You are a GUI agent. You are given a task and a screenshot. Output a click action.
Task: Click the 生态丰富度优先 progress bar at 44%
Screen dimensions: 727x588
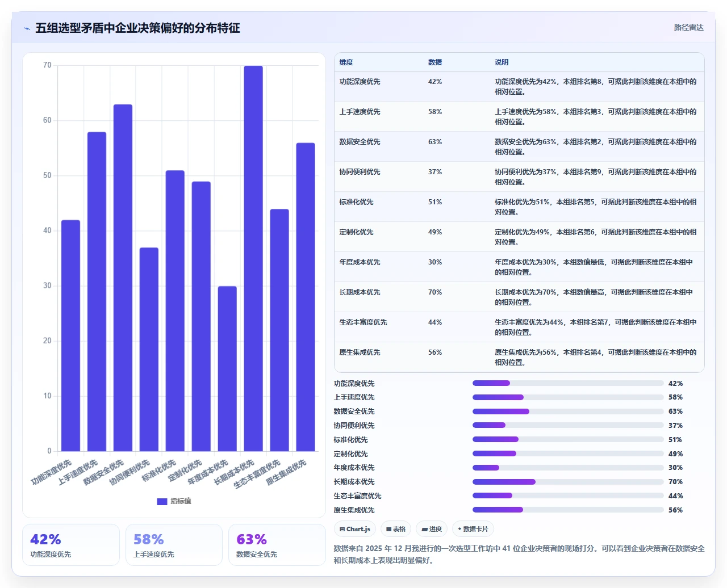568,495
